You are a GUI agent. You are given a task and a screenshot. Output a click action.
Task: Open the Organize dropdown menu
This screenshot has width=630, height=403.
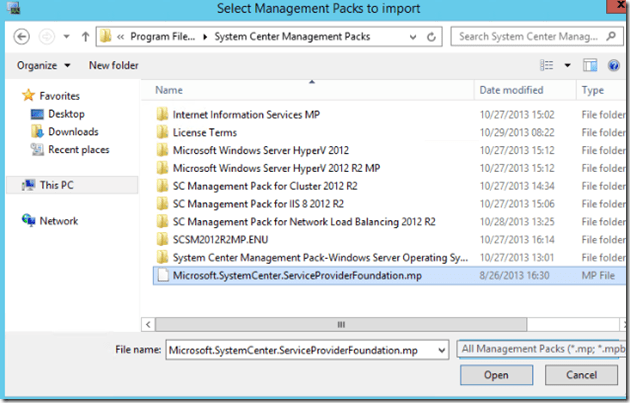[x=43, y=65]
